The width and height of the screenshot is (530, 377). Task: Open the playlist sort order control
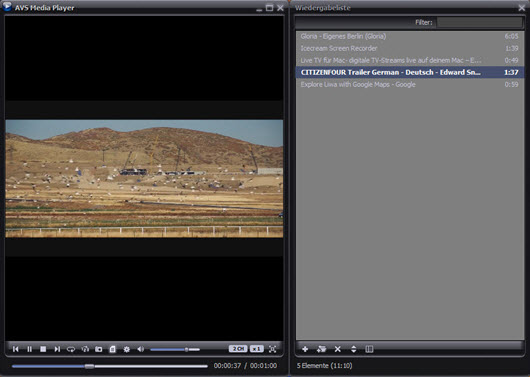point(354,349)
